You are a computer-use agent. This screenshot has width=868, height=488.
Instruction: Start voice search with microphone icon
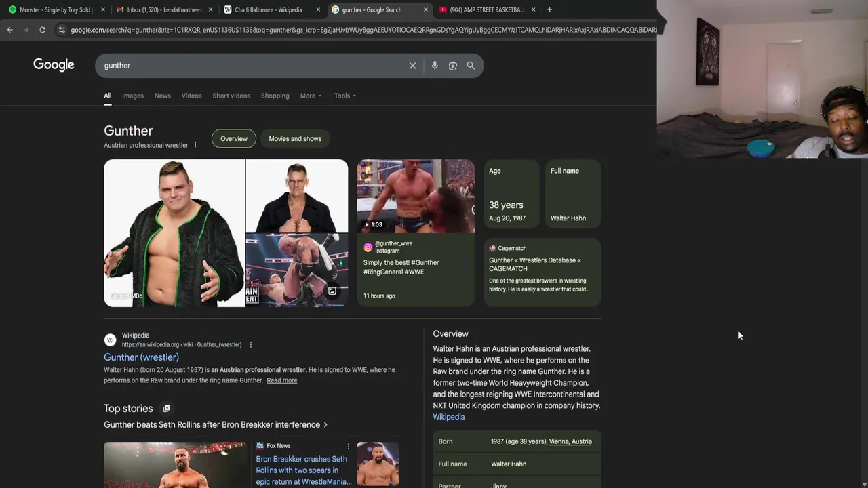point(435,66)
